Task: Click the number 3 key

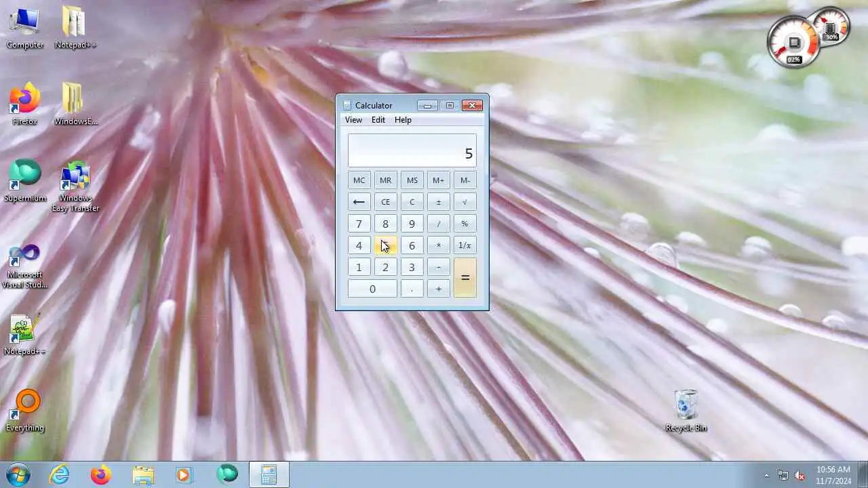Action: click(x=412, y=267)
